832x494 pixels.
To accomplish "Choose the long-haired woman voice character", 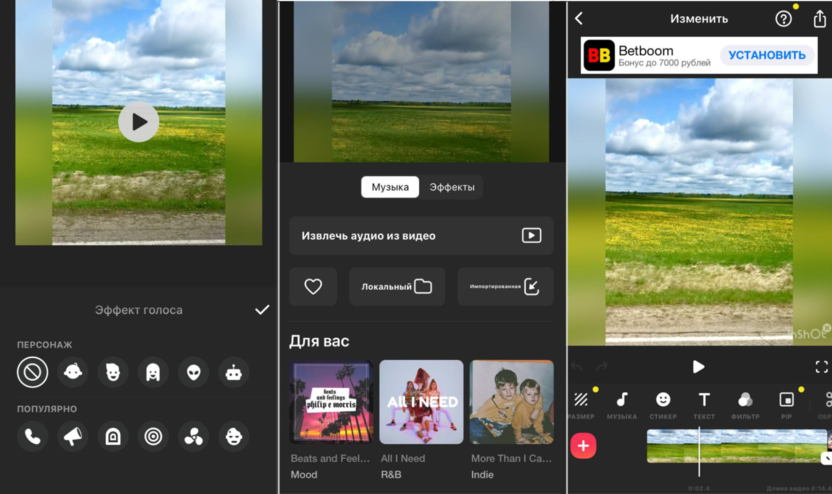I will click(x=153, y=372).
